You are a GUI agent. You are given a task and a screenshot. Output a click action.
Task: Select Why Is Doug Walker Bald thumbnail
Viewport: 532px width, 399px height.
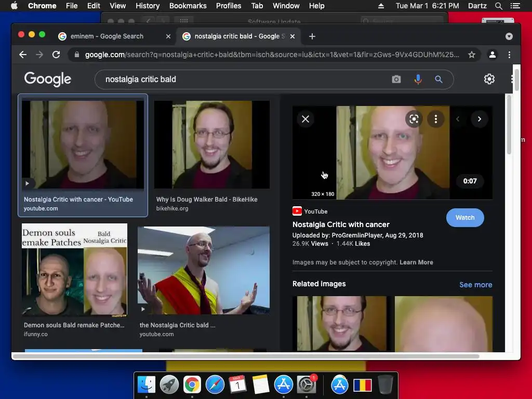coord(212,144)
